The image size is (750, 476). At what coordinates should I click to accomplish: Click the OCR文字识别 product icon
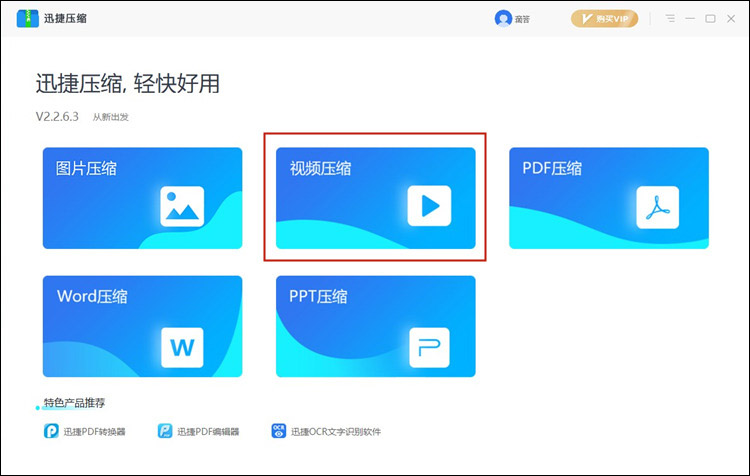[x=279, y=431]
